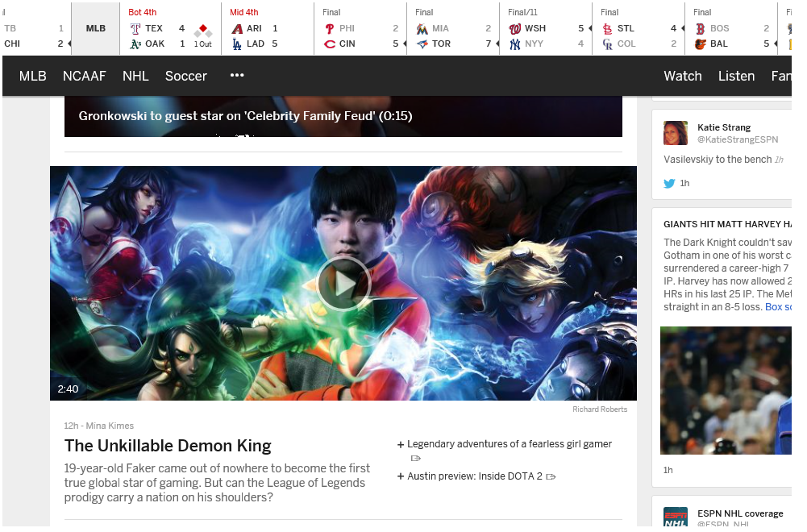The image size is (807, 532).
Task: Open the GIANTS HIT MATT HARVEY headline
Action: tap(727, 224)
